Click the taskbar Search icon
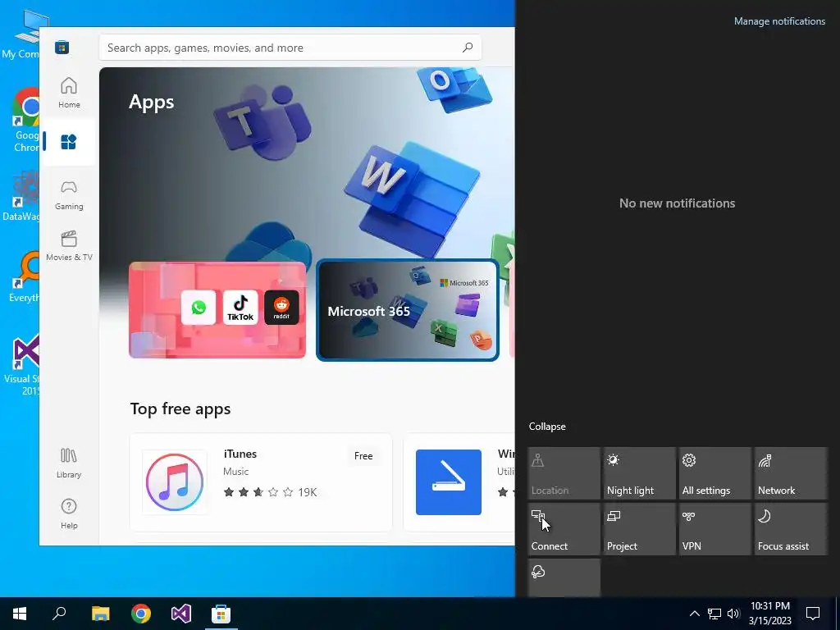The width and height of the screenshot is (840, 630). (x=59, y=614)
